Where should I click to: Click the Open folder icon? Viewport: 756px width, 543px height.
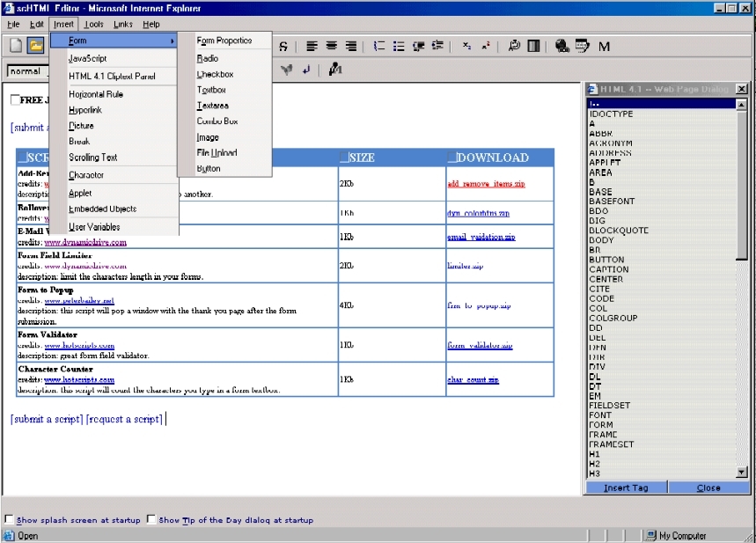35,46
